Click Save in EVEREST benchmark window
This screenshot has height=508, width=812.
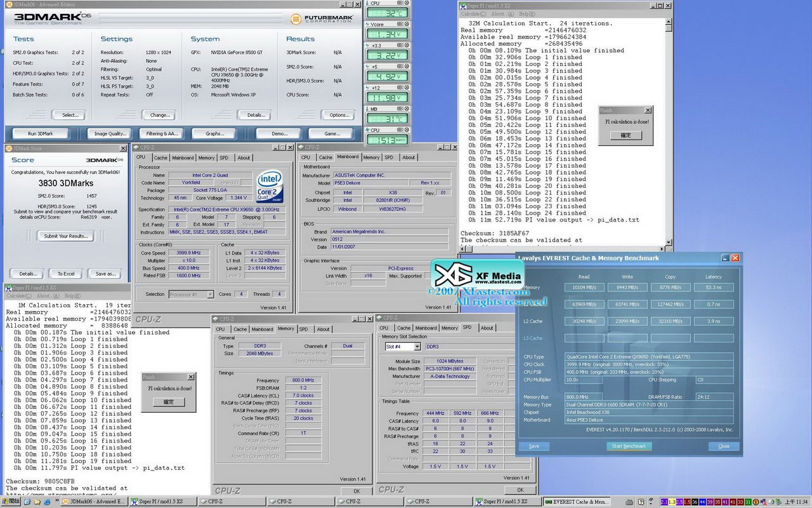[534, 446]
